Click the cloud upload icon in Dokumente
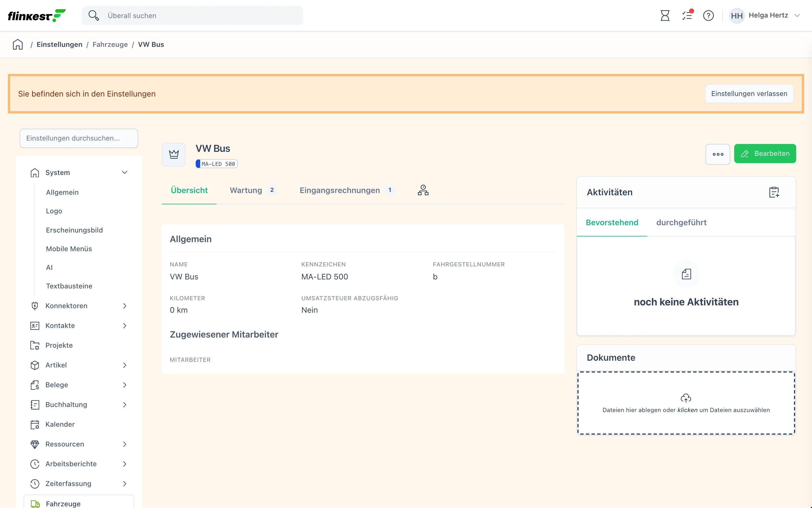The image size is (812, 508). pyautogui.click(x=686, y=398)
